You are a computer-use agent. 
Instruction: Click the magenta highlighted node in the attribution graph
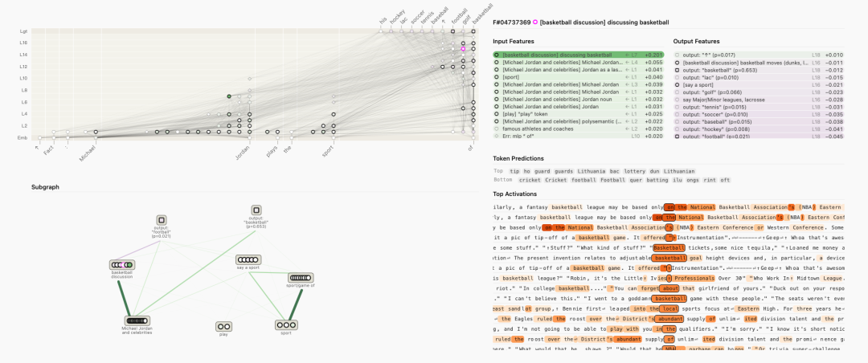pyautogui.click(x=463, y=49)
